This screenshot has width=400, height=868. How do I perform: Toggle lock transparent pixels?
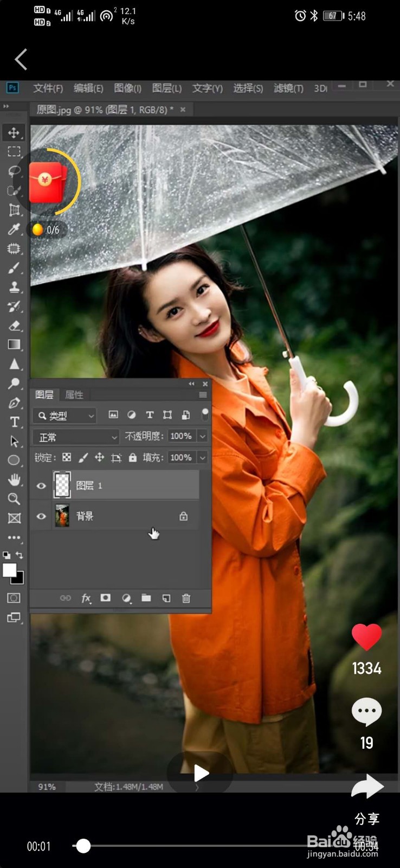(x=67, y=457)
